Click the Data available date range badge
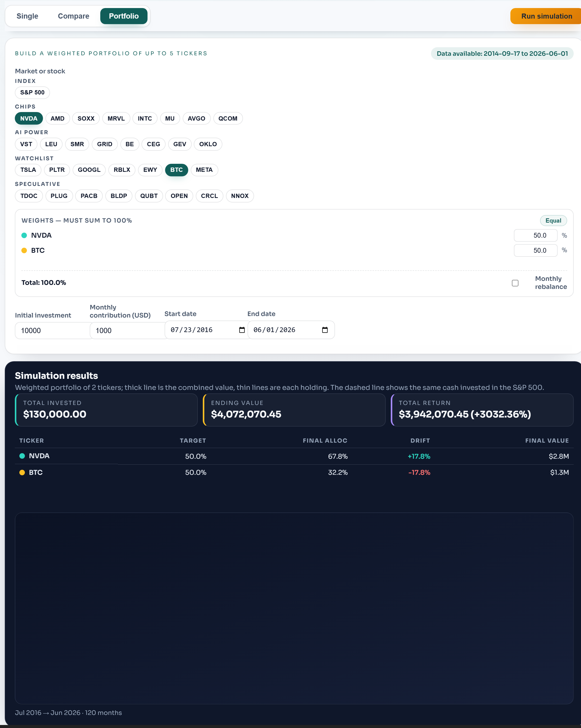This screenshot has width=581, height=728. point(502,54)
